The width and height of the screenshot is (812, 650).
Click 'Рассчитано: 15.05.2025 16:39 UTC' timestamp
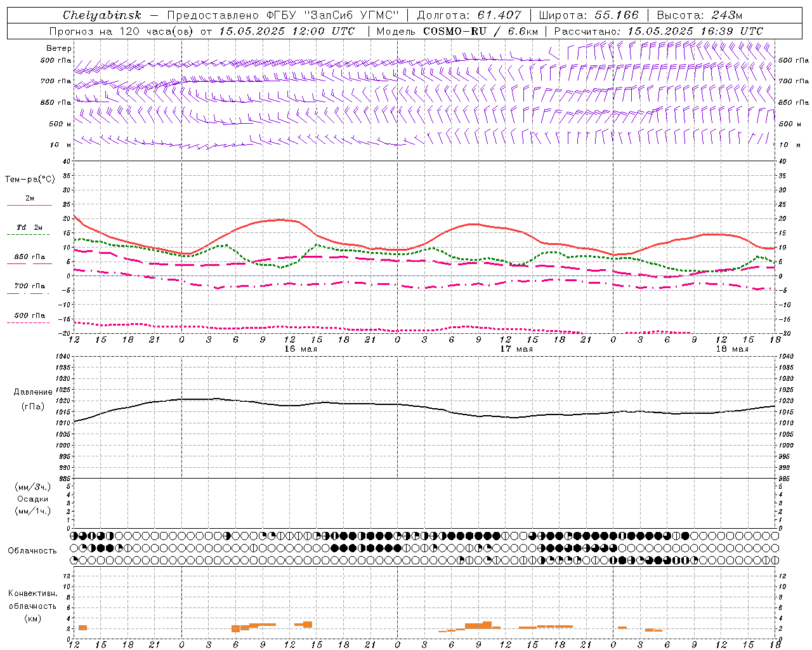[x=658, y=31]
